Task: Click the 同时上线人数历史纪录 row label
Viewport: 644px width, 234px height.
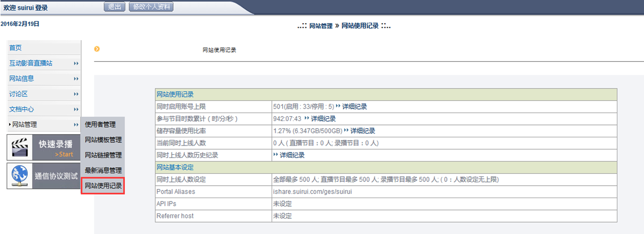Action: [x=187, y=155]
